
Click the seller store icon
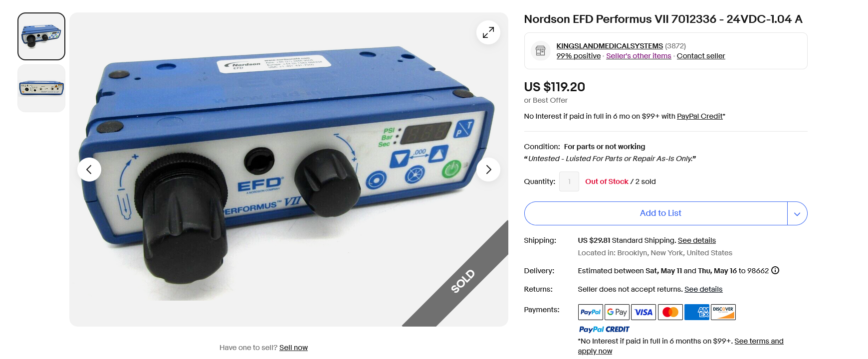540,51
